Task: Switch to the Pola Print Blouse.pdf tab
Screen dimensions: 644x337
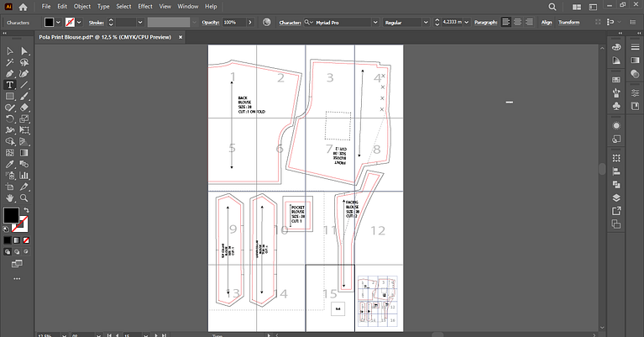Action: coord(105,37)
